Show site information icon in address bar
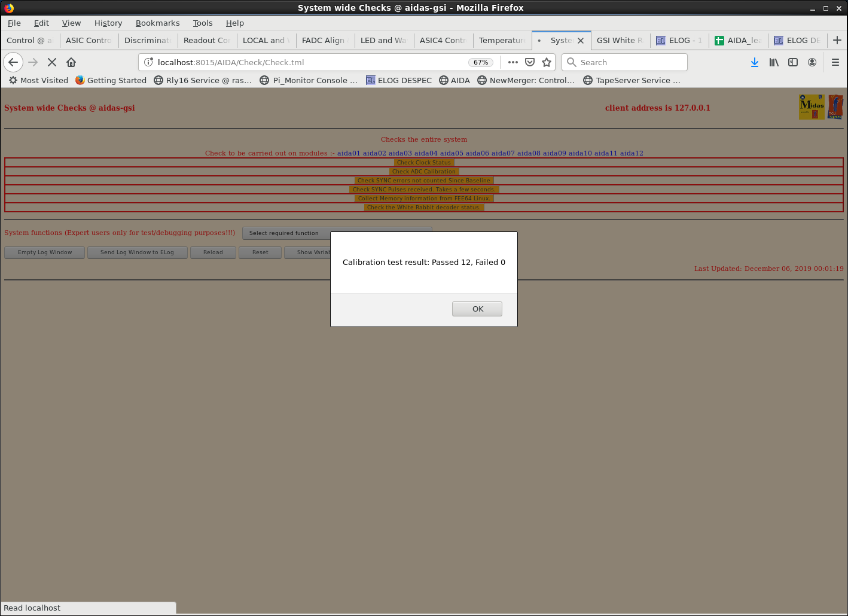848x616 pixels. [x=149, y=62]
